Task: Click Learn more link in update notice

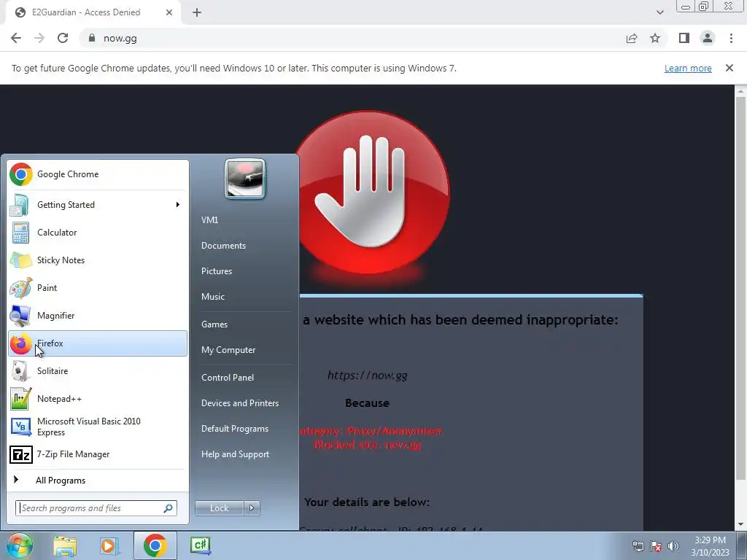Action: point(688,68)
